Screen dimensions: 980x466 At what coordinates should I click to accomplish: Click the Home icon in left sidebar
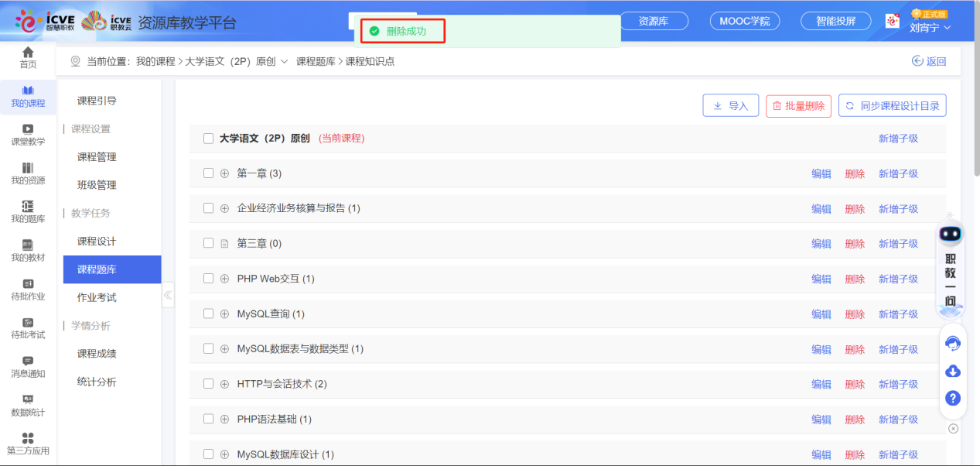[x=28, y=53]
